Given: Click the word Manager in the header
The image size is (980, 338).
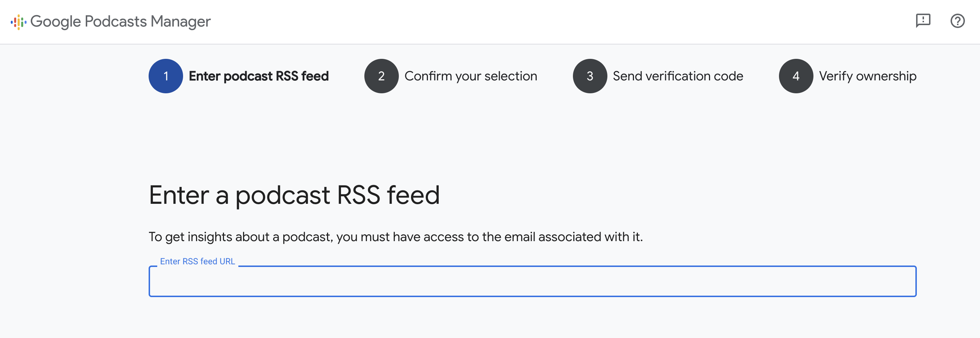Looking at the screenshot, I should point(180,22).
